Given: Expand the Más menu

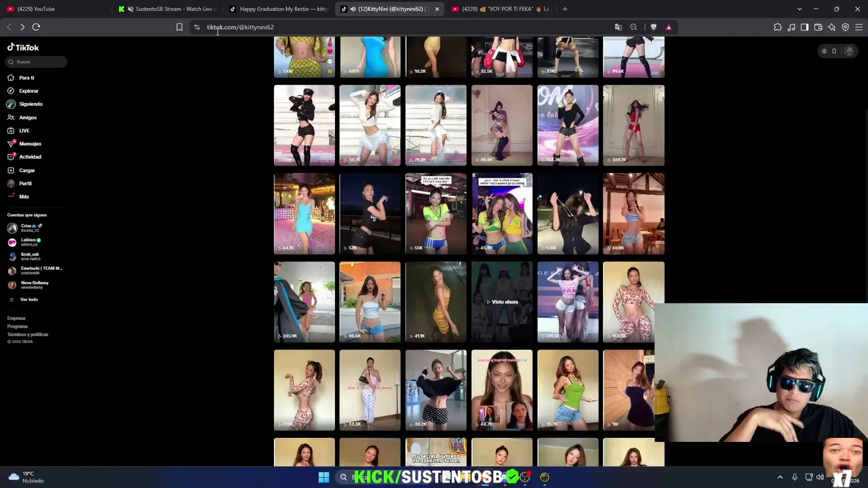Looking at the screenshot, I should [24, 197].
